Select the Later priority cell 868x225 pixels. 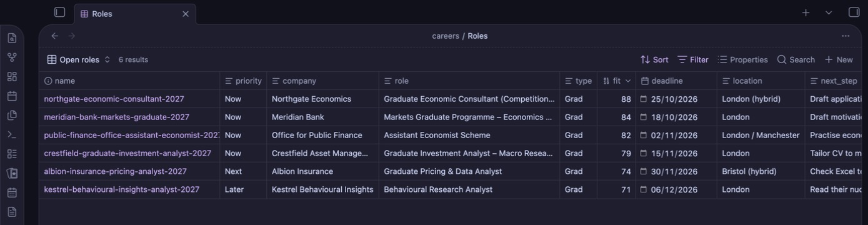[243, 189]
